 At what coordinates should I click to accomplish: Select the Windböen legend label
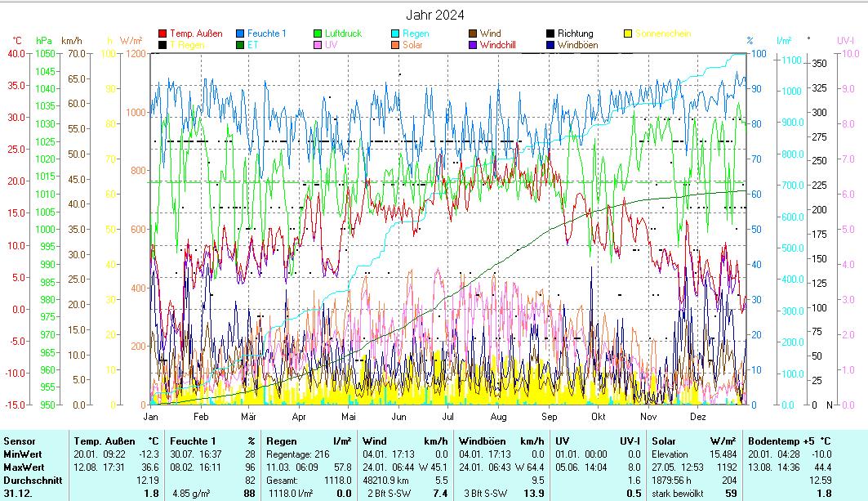[579, 45]
